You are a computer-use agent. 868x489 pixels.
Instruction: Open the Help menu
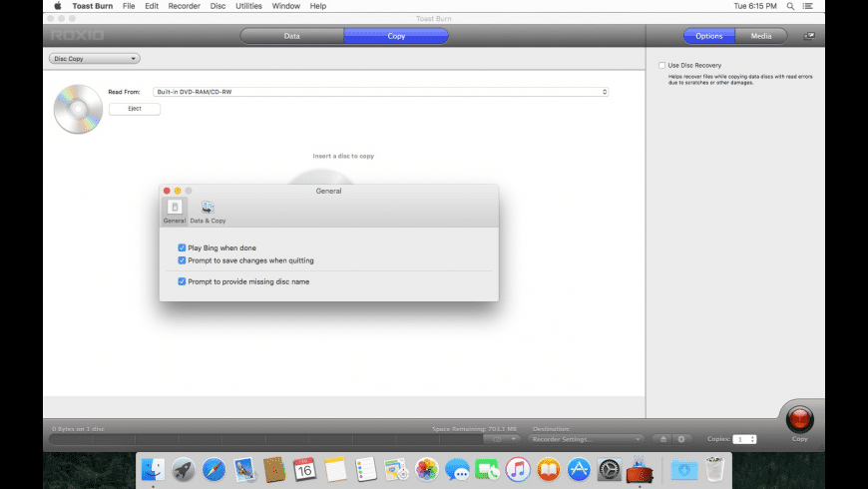[x=317, y=6]
